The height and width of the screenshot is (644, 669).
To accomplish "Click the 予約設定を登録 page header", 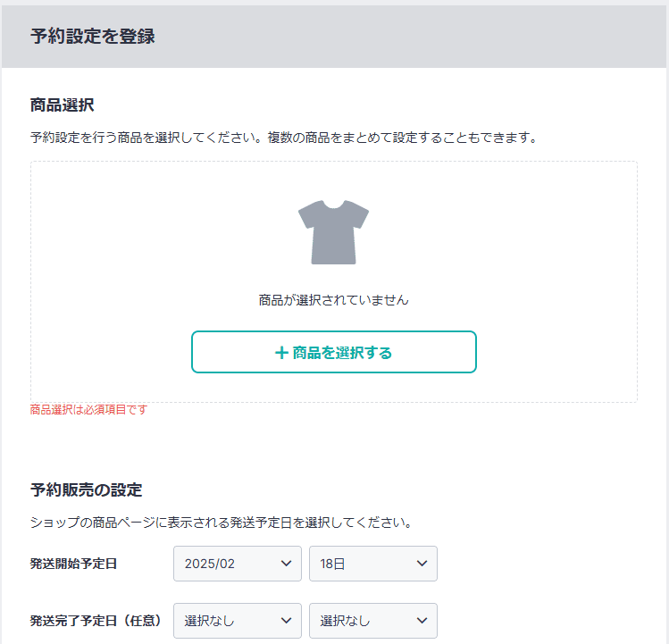I will coord(93,36).
